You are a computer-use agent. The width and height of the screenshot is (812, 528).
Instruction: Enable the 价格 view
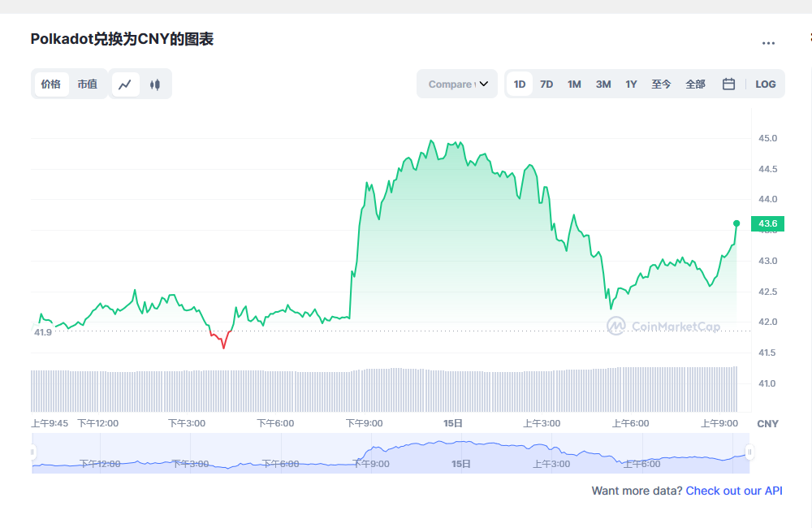click(x=51, y=84)
